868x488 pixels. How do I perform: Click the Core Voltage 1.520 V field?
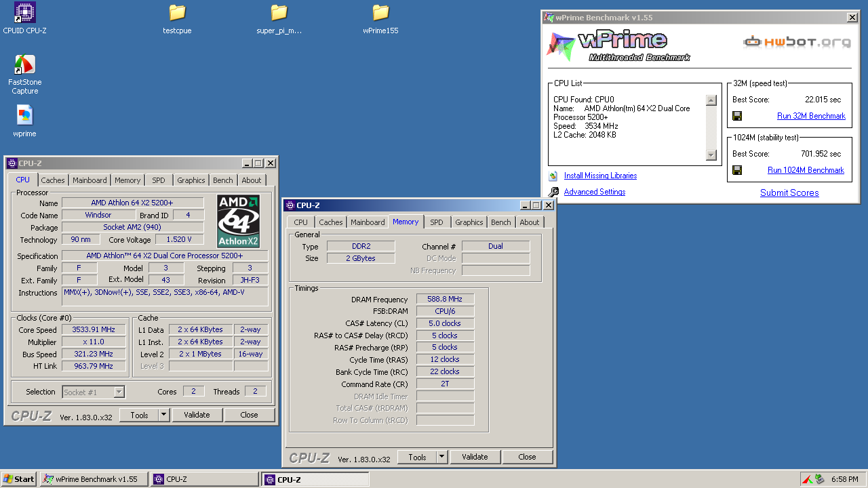pos(180,239)
